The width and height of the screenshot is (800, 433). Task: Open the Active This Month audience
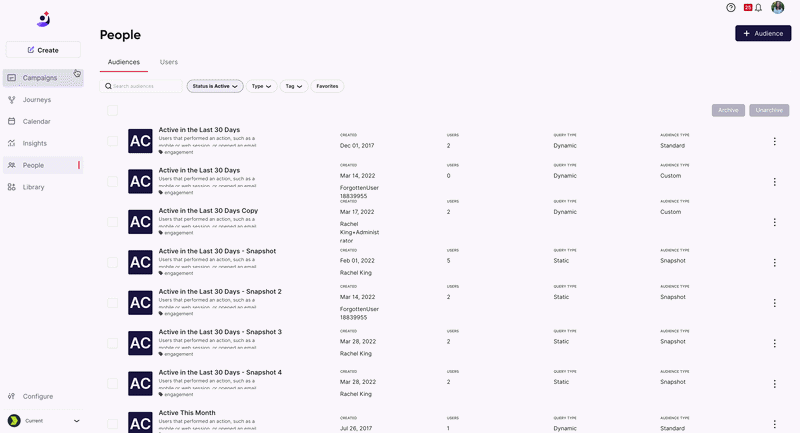(187, 413)
